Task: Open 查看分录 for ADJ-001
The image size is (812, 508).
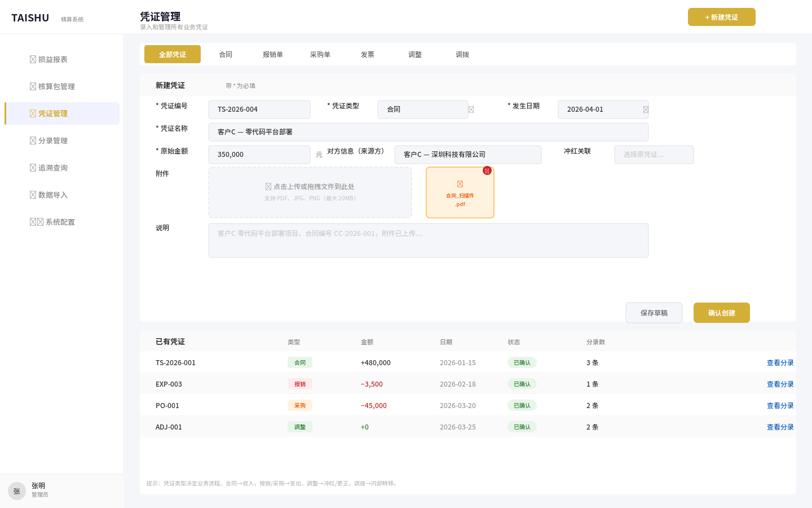Action: 780,427
